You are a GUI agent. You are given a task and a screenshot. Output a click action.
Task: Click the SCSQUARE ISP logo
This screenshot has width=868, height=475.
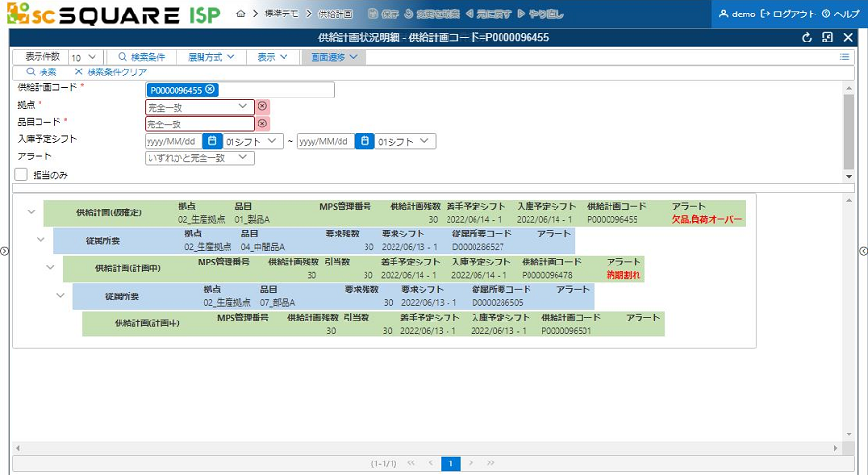pos(114,14)
